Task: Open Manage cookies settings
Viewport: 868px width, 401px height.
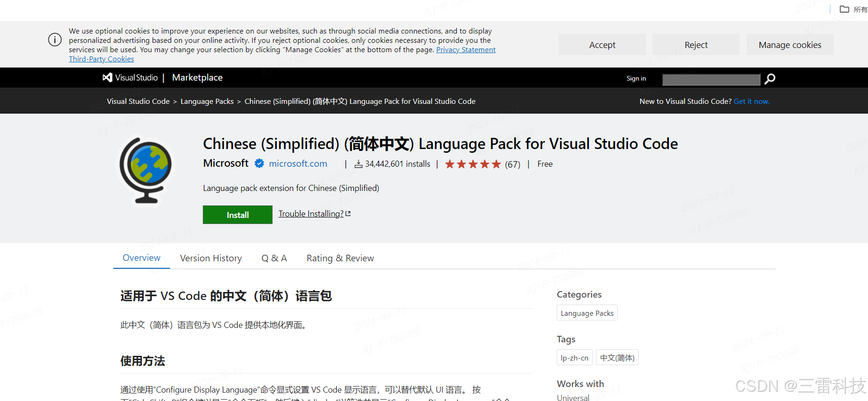Action: [790, 45]
